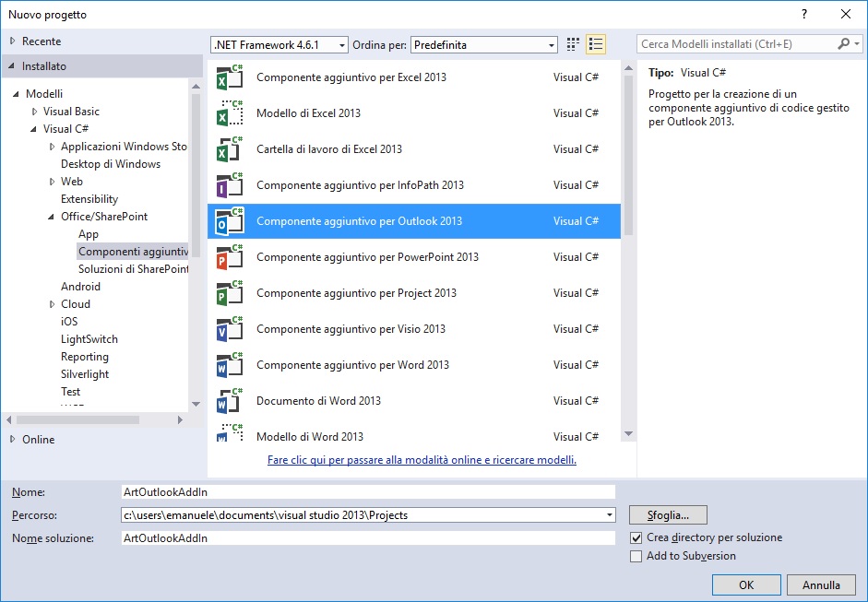The height and width of the screenshot is (602, 868).
Task: Select Soluzioni di SharePoint category
Action: tap(133, 269)
